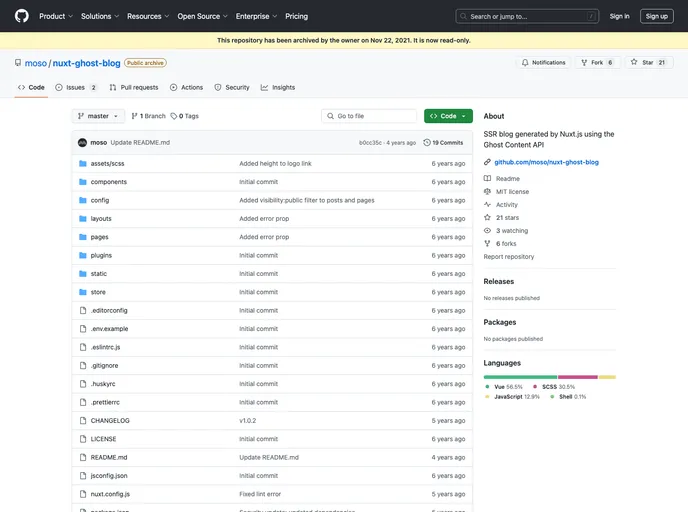Click the CHANGELOG file icon
Image resolution: width=688 pixels, height=512 pixels.
(x=82, y=421)
